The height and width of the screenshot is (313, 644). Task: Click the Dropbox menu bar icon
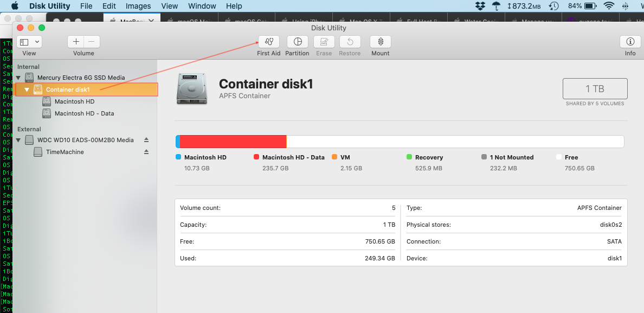coord(480,6)
